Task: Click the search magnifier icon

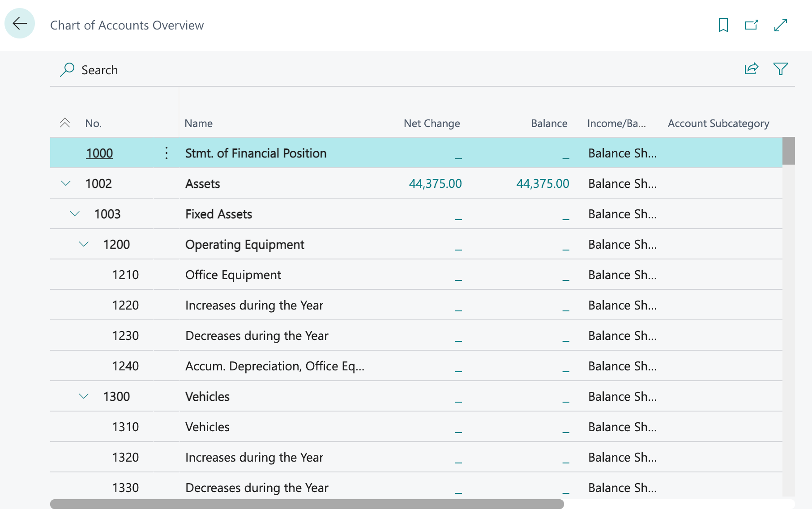Action: pos(67,70)
